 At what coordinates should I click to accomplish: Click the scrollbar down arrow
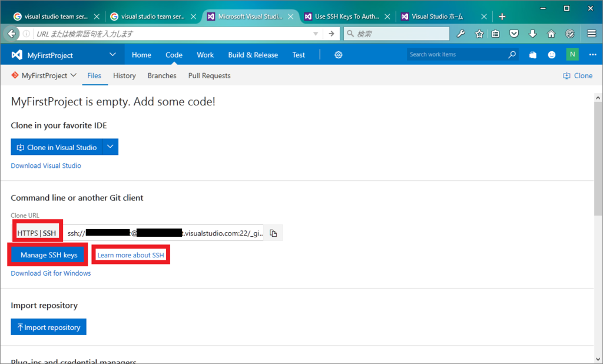598,359
